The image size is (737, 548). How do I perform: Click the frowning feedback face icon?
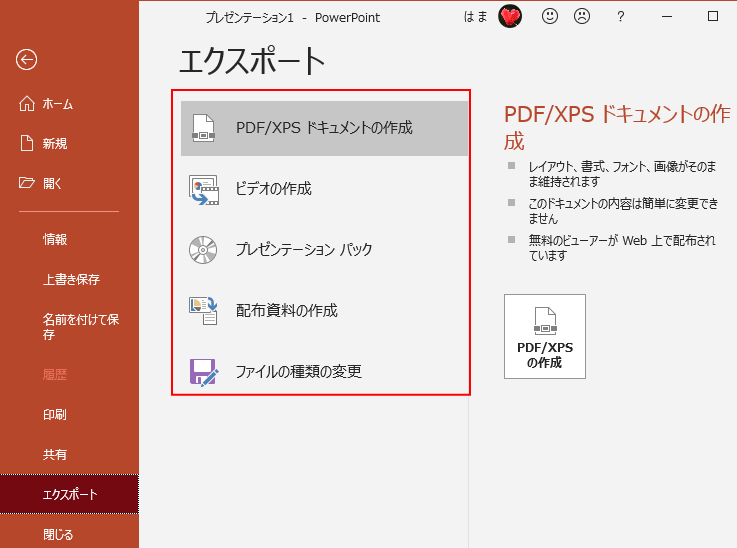581,17
